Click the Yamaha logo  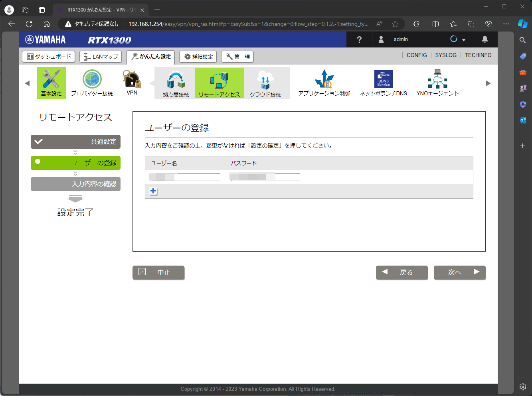pyautogui.click(x=45, y=39)
